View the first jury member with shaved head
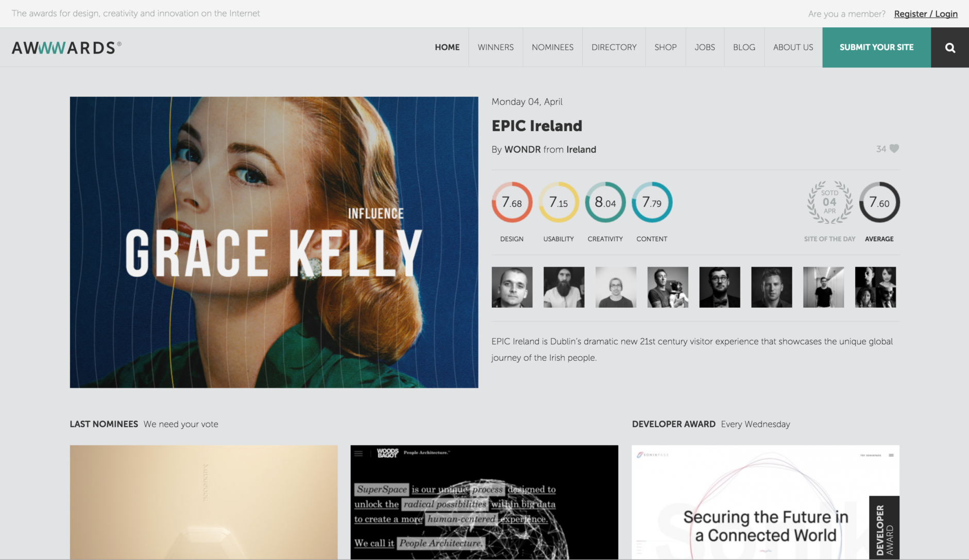969x560 pixels. click(512, 287)
